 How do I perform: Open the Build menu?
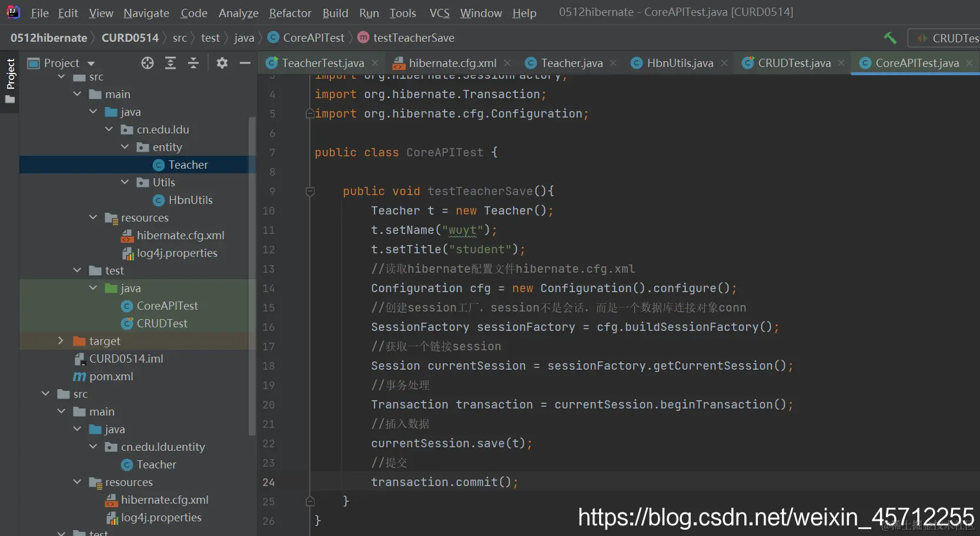(x=335, y=13)
